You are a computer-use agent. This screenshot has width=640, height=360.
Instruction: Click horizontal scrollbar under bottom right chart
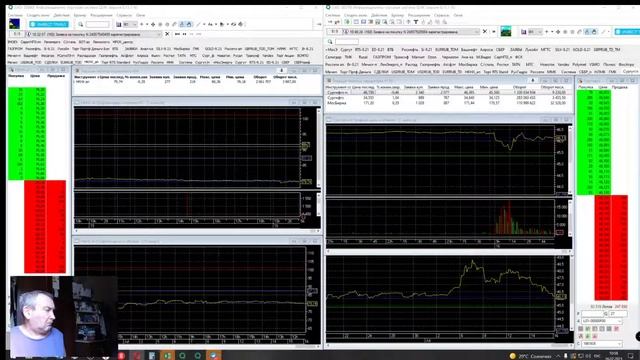pyautogui.click(x=448, y=346)
